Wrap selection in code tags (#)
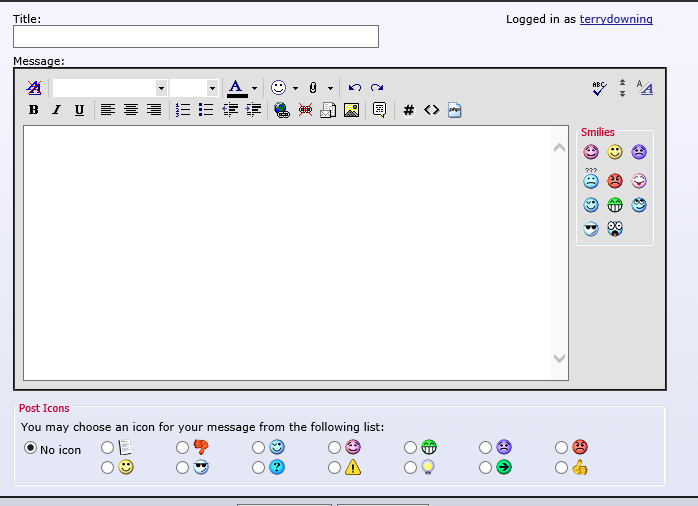The height and width of the screenshot is (506, 698). 409,109
